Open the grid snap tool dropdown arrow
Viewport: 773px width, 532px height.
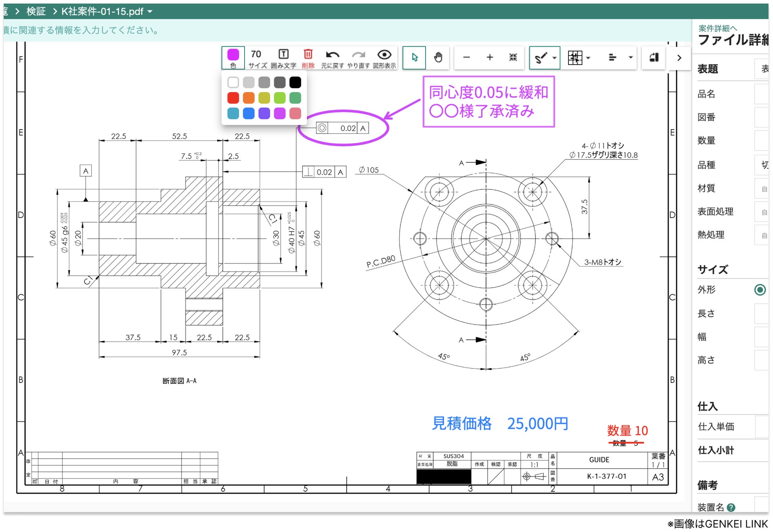[x=588, y=58]
